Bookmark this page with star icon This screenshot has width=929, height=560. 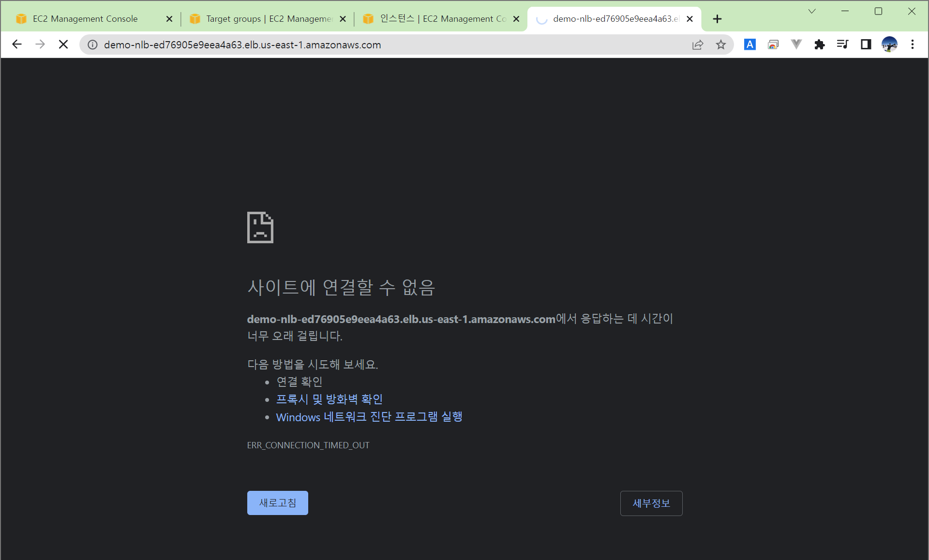point(721,44)
